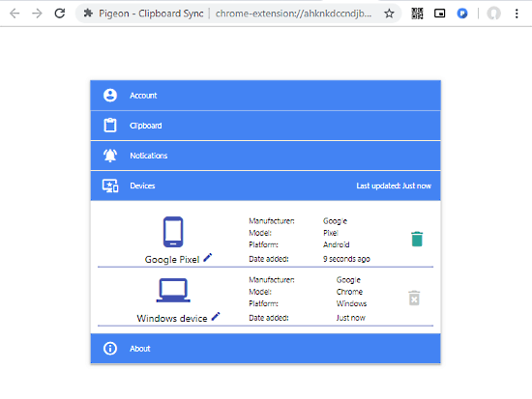Viewport: 532px width, 399px height.
Task: Click the Notifications bell icon
Action: (110, 156)
